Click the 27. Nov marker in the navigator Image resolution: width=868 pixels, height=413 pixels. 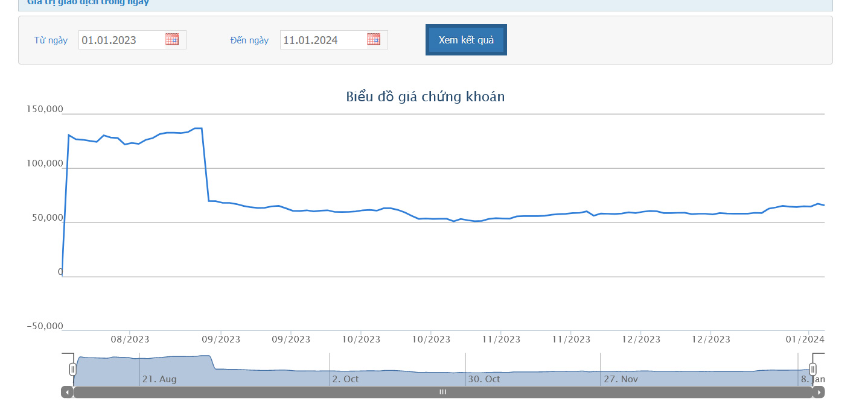621,379
